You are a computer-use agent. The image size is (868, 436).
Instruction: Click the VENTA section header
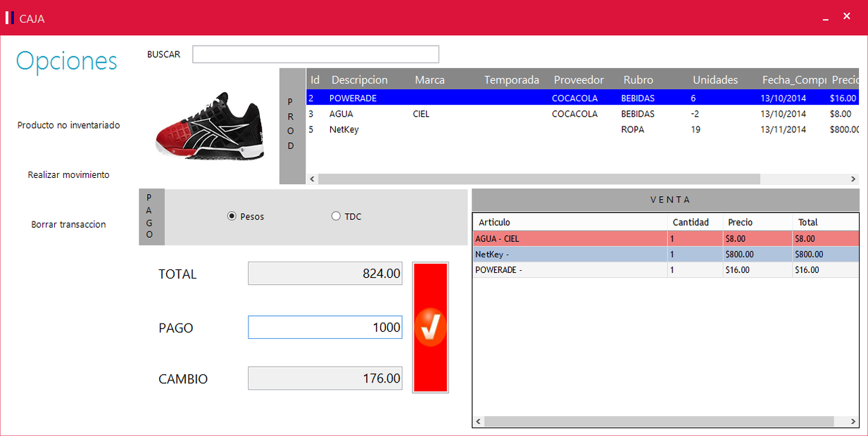point(666,200)
